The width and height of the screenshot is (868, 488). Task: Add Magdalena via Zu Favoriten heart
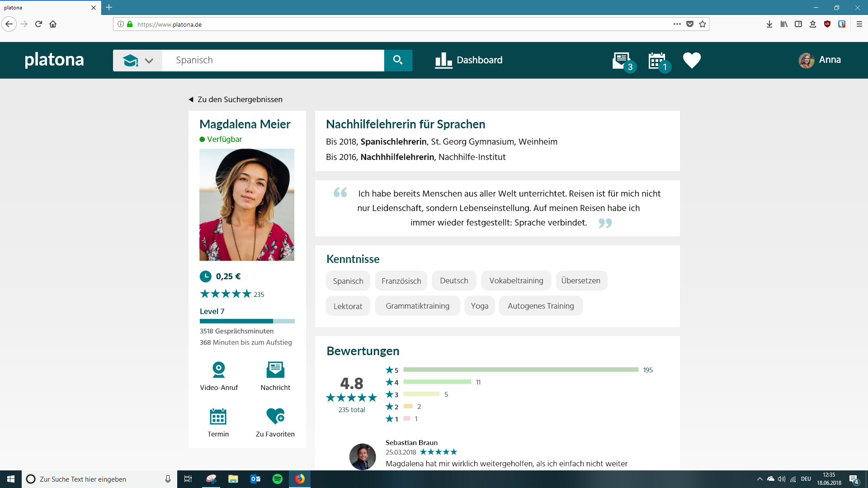click(x=275, y=416)
